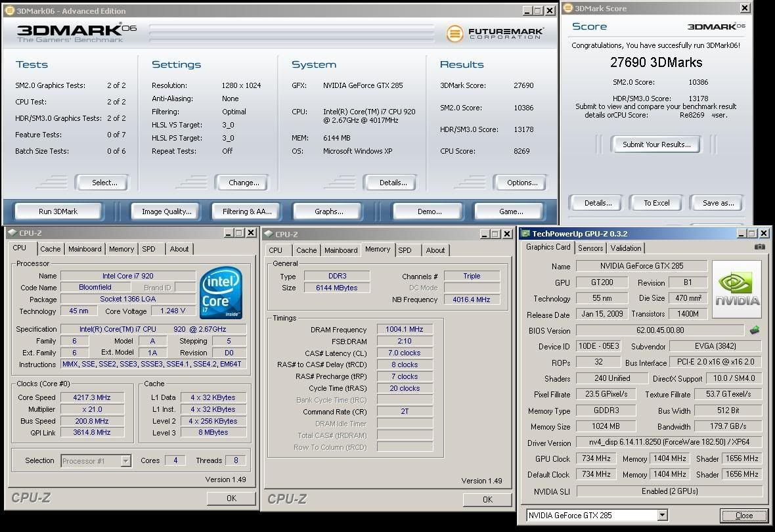Click the NB Frequency value '4016.4 MHz'

[472, 299]
